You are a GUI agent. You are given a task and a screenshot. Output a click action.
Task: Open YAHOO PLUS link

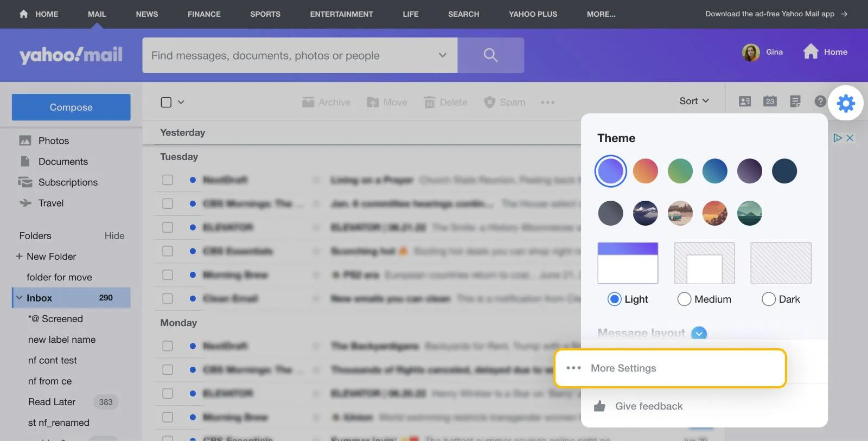pyautogui.click(x=533, y=14)
